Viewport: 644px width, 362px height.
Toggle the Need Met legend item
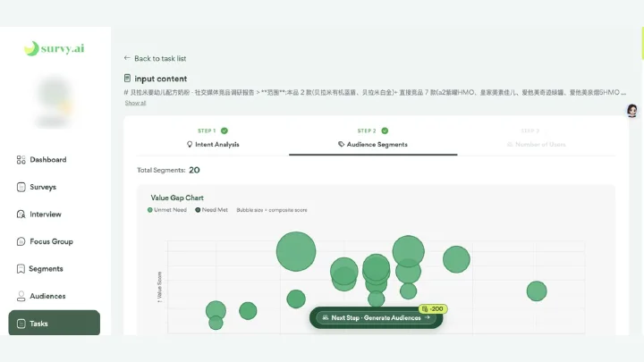tap(211, 210)
